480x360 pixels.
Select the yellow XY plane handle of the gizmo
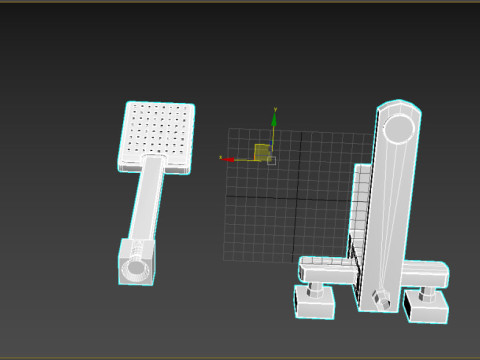click(262, 152)
